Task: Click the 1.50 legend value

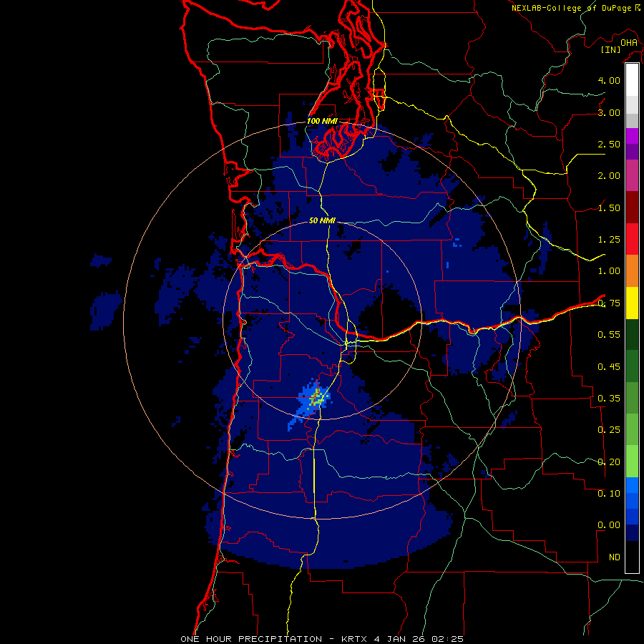Action: coord(609,208)
